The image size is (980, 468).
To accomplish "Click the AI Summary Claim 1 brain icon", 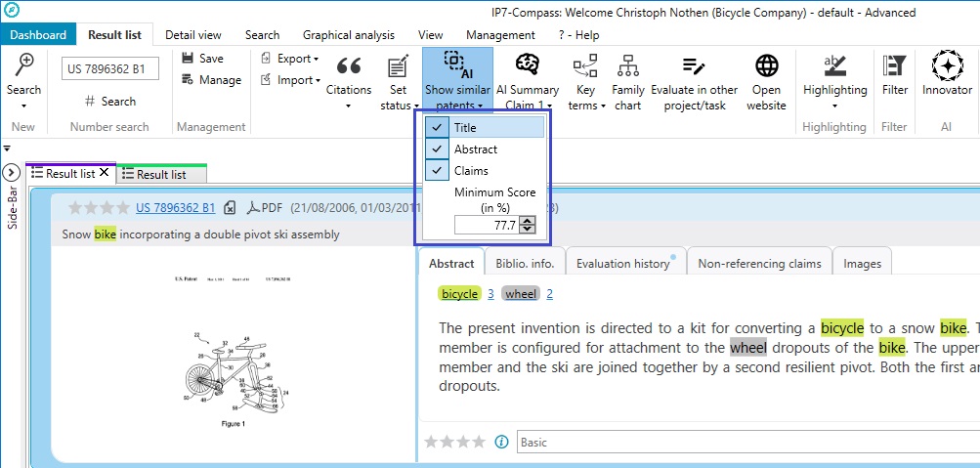I will point(528,66).
